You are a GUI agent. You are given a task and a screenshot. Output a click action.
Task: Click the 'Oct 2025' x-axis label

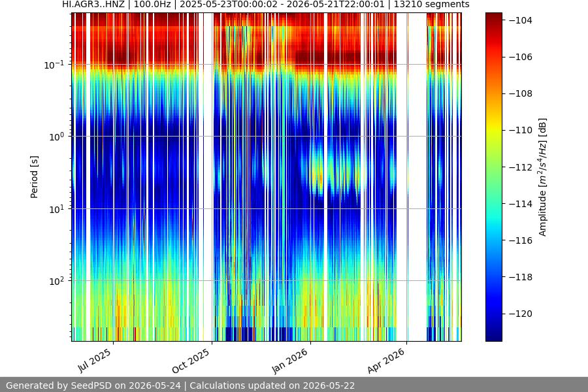point(191,361)
